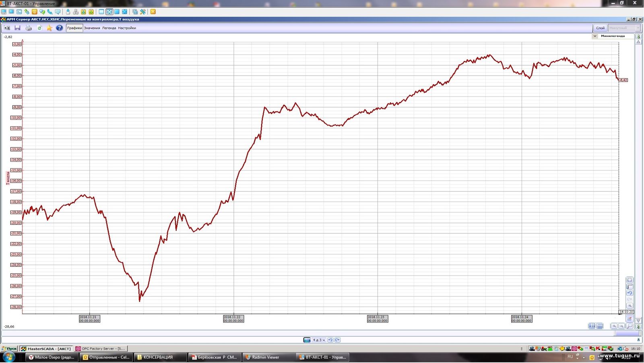Open Radmin Viewer taskbar item
This screenshot has width=644, height=363.
click(x=268, y=357)
